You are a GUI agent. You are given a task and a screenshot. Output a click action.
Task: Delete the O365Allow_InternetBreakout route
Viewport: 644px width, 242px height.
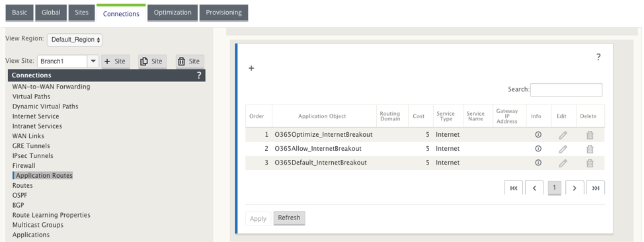(590, 149)
